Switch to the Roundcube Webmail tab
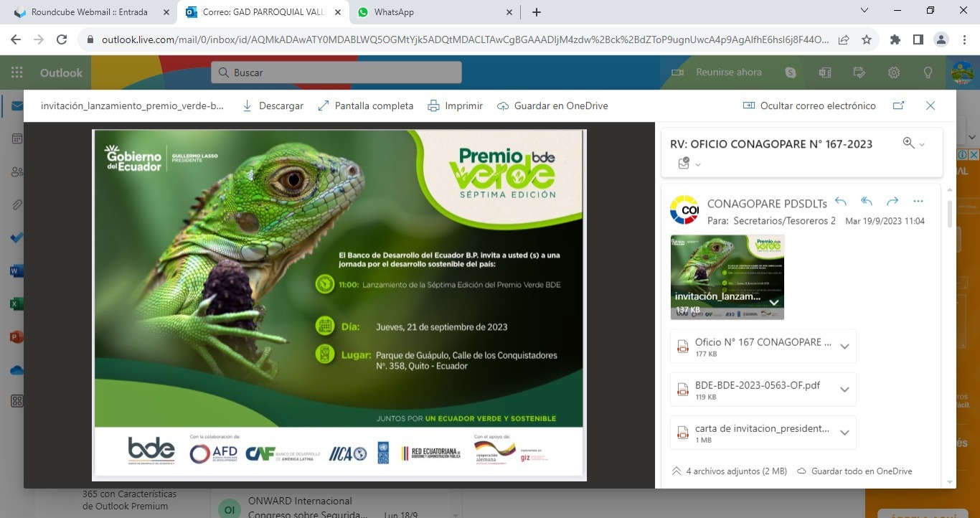980x518 pixels. click(x=90, y=12)
